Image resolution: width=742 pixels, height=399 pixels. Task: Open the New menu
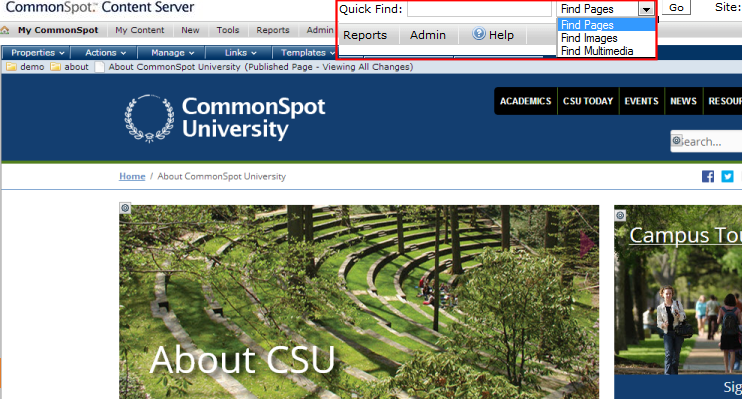[x=190, y=30]
